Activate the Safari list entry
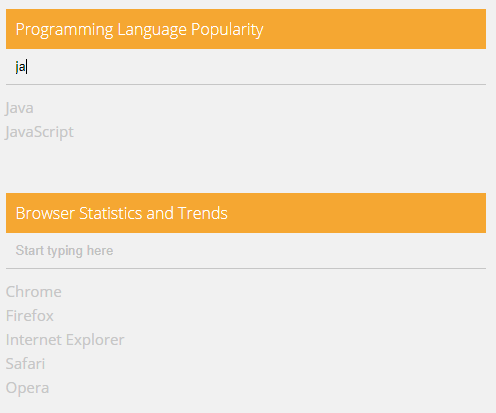This screenshot has width=496, height=413. point(25,364)
